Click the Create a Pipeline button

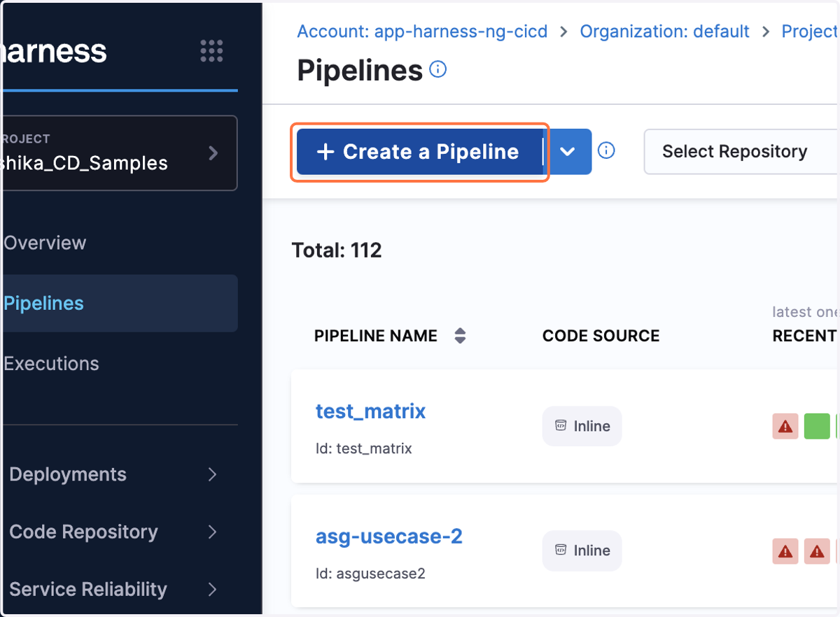click(x=419, y=152)
